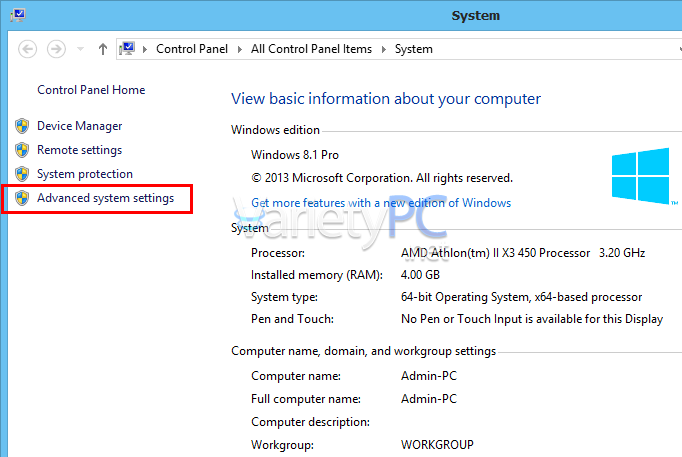Go forward with the Forward arrow
Image resolution: width=682 pixels, height=457 pixels.
(x=56, y=49)
